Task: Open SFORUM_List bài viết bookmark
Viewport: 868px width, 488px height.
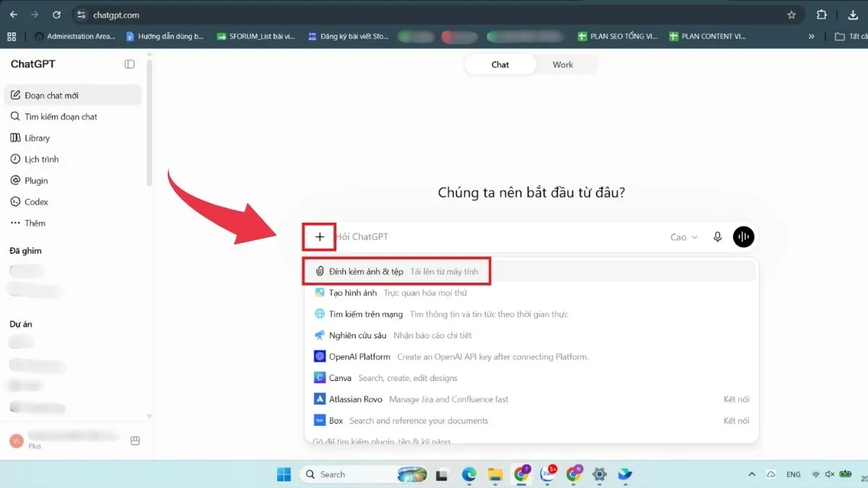Action: click(256, 36)
